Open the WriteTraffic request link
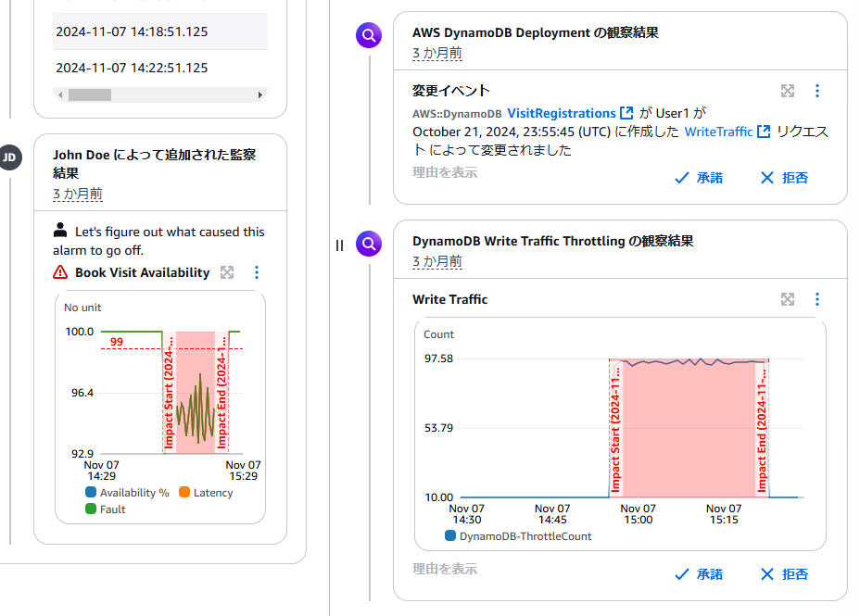This screenshot has height=616, width=860. (718, 132)
